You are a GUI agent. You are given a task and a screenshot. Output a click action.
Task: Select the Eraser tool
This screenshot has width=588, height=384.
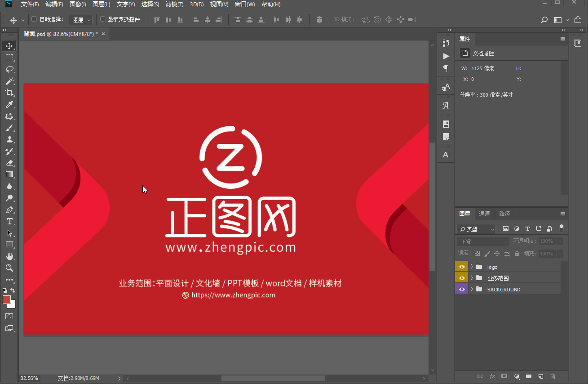pos(9,163)
